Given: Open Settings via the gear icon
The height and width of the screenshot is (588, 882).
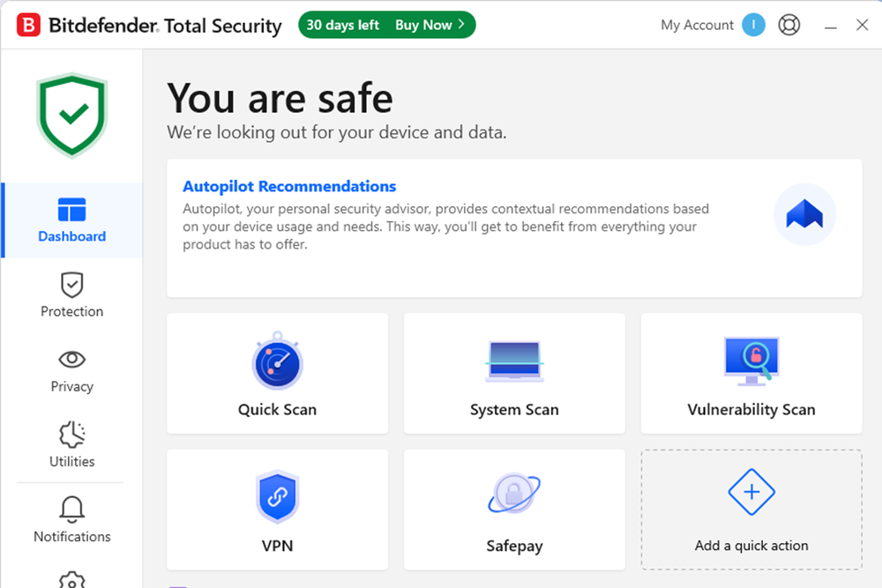Looking at the screenshot, I should tap(71, 580).
